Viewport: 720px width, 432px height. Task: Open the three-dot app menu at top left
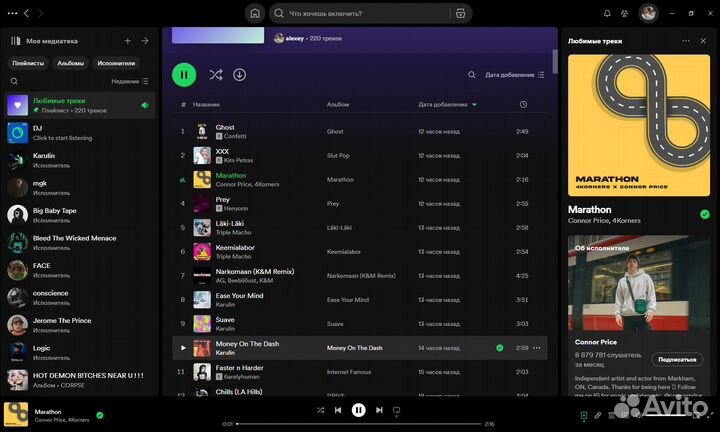point(12,13)
